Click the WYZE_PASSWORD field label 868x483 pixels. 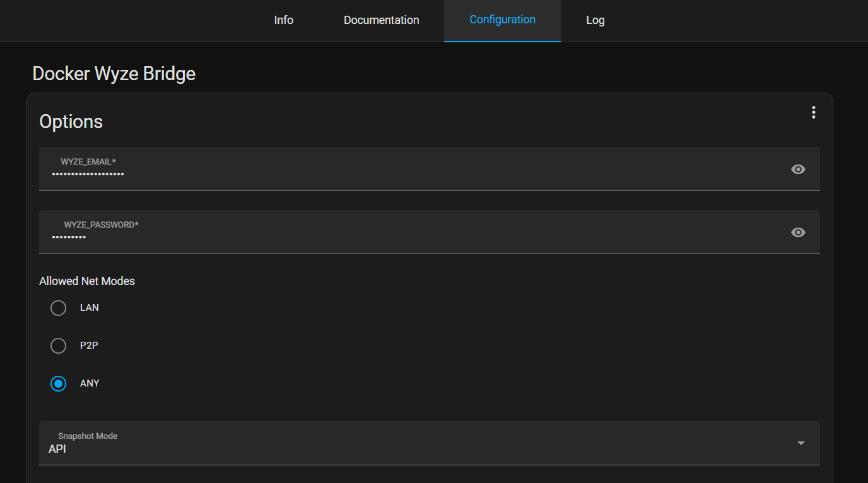(100, 224)
